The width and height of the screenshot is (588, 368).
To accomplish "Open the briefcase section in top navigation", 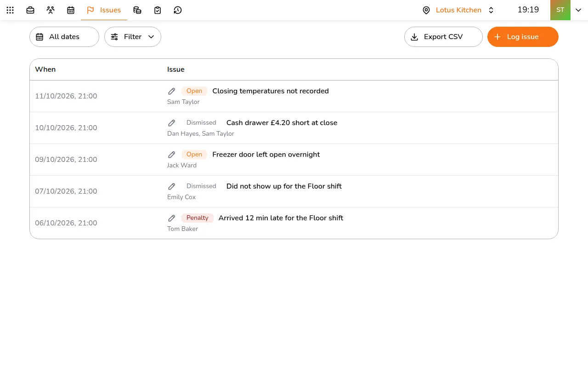I will coord(30,10).
